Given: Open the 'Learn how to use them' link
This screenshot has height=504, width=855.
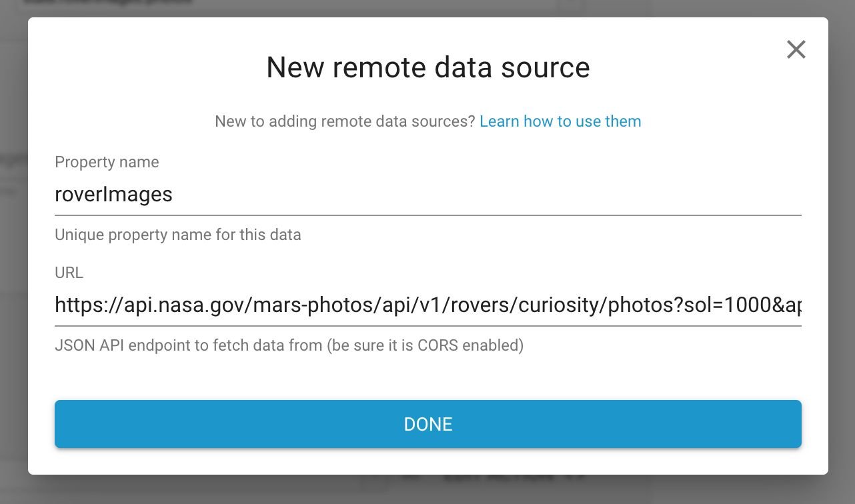Looking at the screenshot, I should pos(560,121).
